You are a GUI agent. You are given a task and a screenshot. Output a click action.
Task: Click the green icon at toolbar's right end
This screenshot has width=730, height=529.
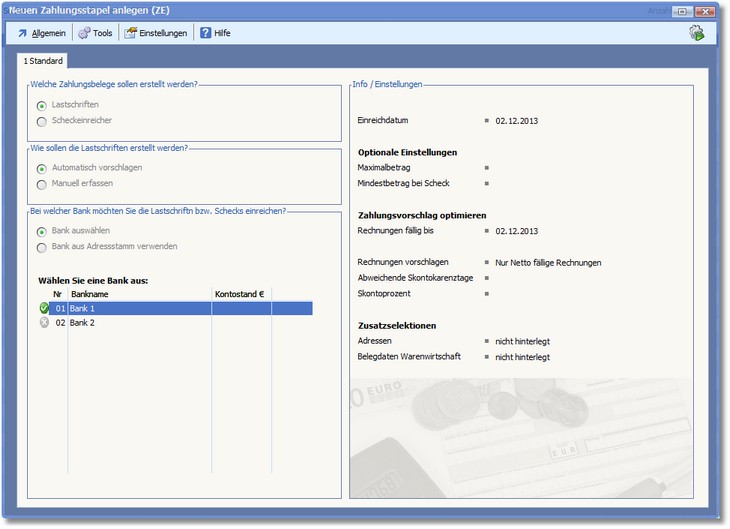pos(696,33)
